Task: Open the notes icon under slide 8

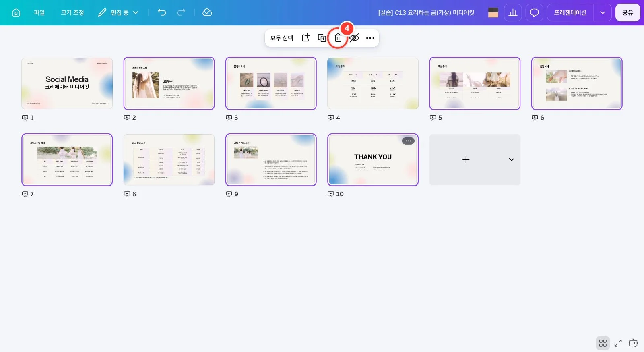Action: tap(127, 194)
